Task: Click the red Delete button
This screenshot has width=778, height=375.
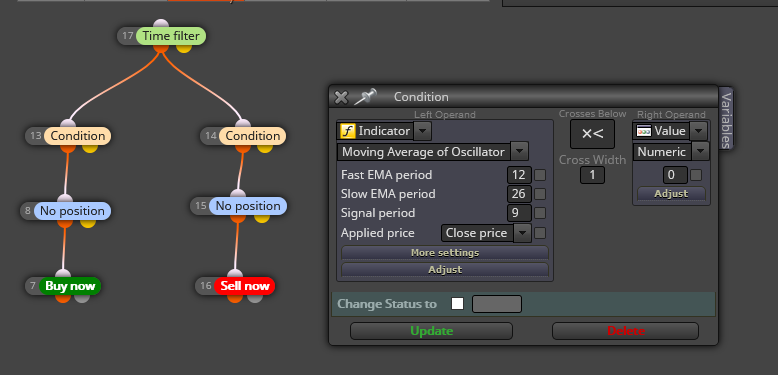Action: pos(625,331)
